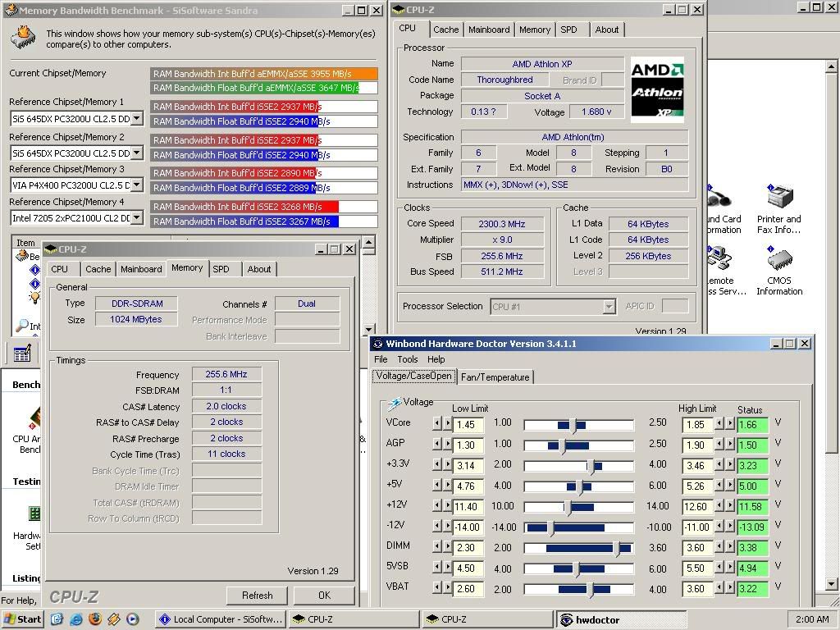
Task: Click the Sandra toolbar table icon
Action: 22,354
